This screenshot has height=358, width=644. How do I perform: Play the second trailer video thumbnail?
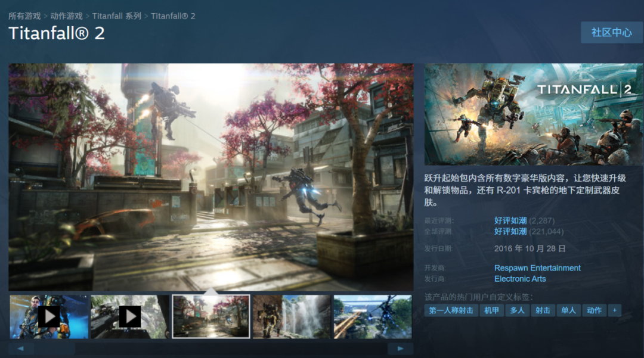(x=130, y=316)
